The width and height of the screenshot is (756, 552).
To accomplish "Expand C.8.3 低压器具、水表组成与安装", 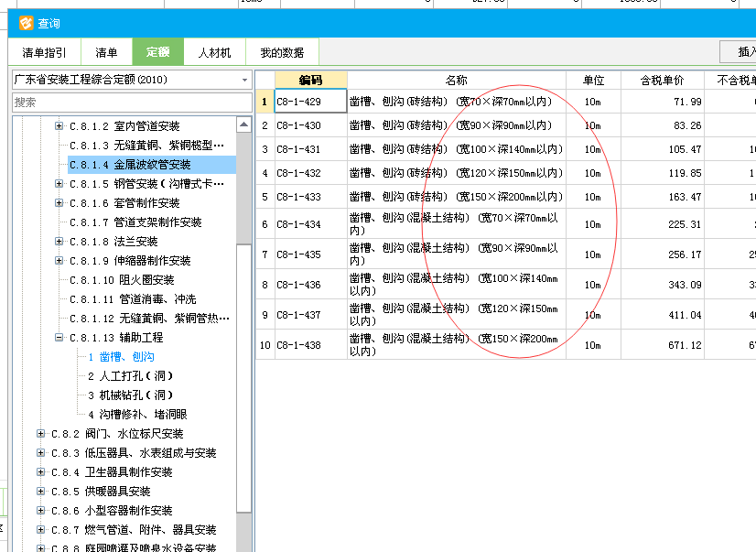I will tap(41, 453).
